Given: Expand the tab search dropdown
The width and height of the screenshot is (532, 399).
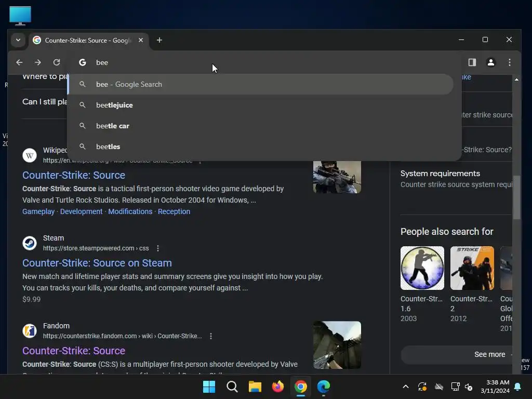Looking at the screenshot, I should [x=18, y=40].
